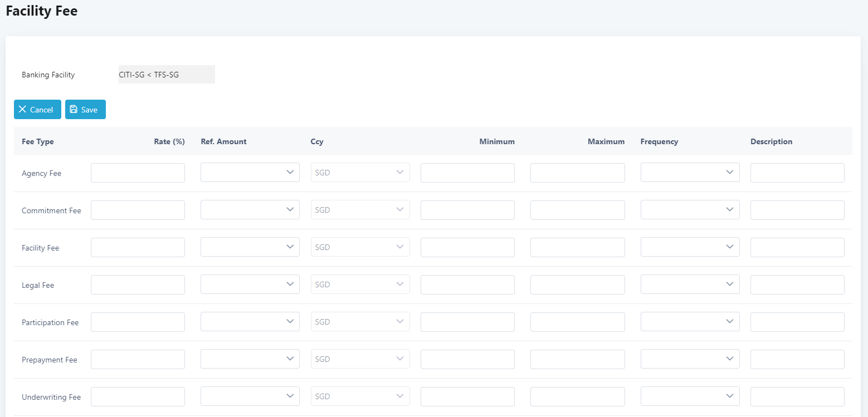Expand the Participation Fee Frequency dropdown
Screen dimensions: 868x417
click(x=690, y=322)
